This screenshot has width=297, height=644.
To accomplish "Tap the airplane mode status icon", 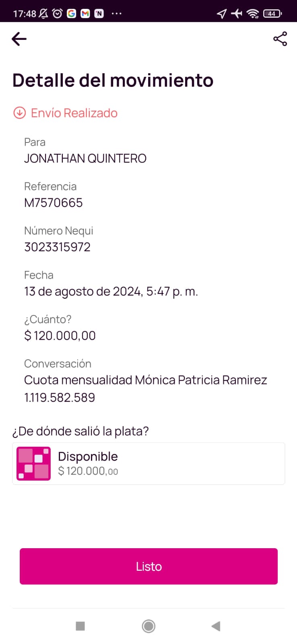I will (237, 14).
